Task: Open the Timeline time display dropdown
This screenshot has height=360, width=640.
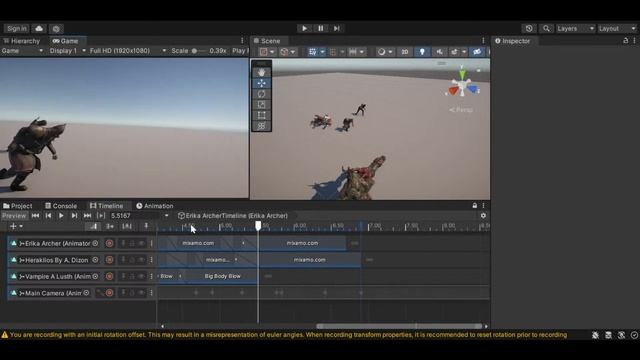Action: pyautogui.click(x=167, y=216)
